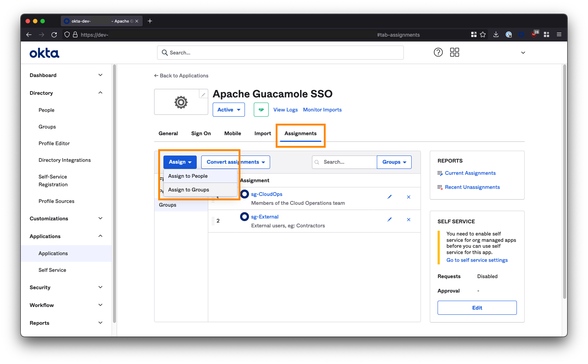
Task: Switch to the Sign On tab
Action: click(201, 133)
